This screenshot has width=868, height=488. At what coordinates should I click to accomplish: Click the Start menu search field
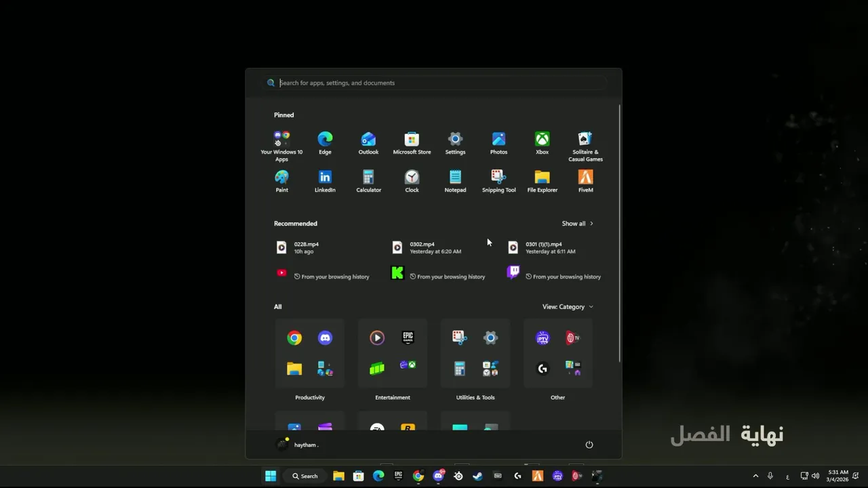pos(434,83)
